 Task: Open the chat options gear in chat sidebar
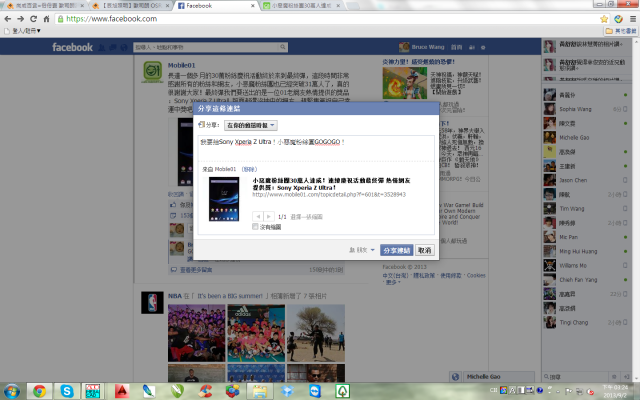(614, 377)
